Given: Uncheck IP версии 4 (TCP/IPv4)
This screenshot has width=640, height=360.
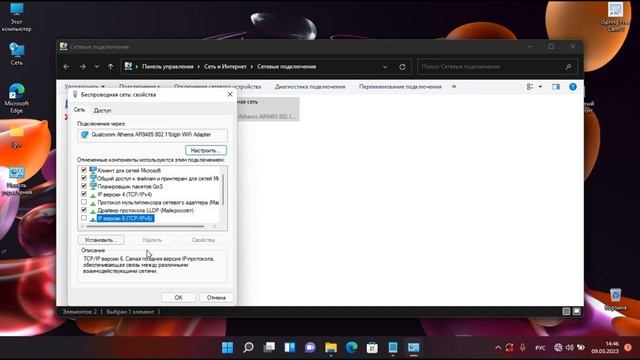Looking at the screenshot, I should [x=84, y=194].
